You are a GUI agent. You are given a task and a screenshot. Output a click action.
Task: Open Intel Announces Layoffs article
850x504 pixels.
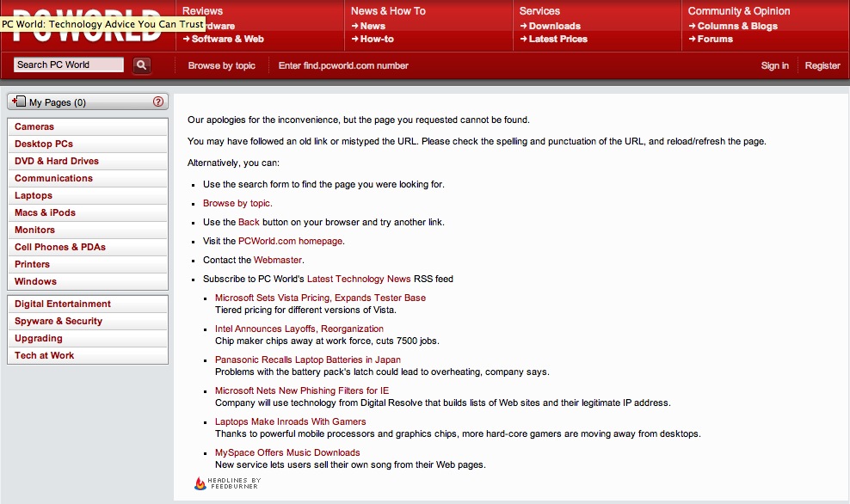(x=299, y=329)
